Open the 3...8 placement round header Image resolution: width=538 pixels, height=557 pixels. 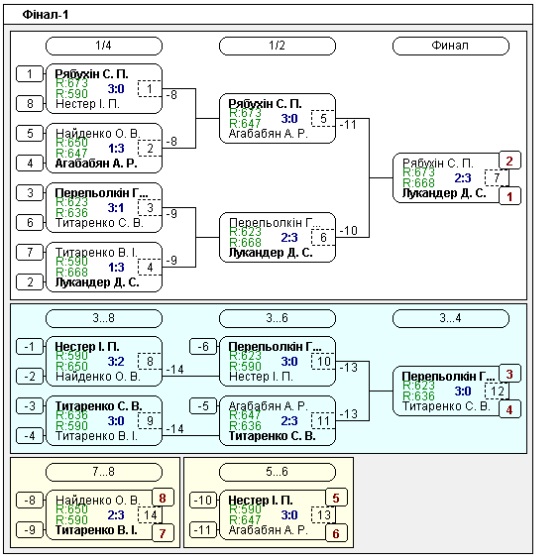(x=104, y=318)
